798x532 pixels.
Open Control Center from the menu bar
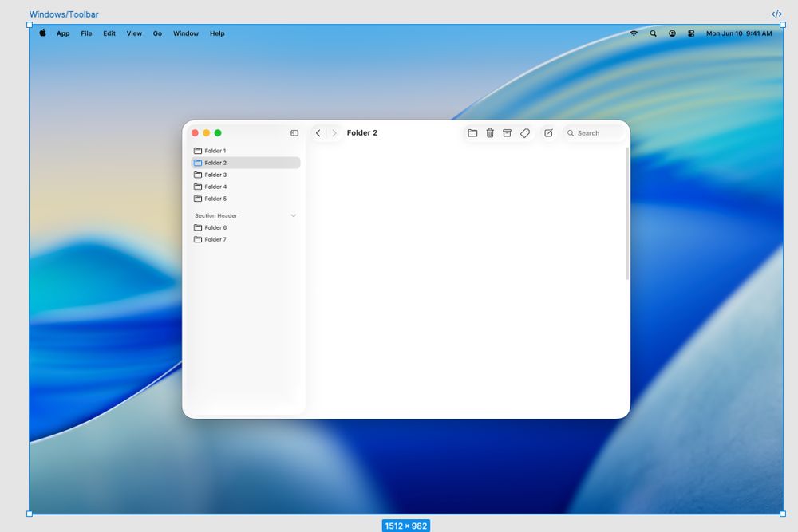pyautogui.click(x=691, y=33)
